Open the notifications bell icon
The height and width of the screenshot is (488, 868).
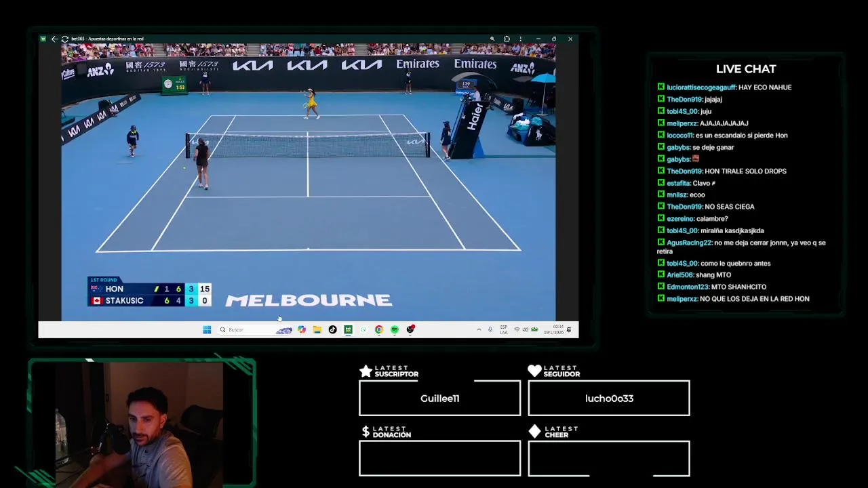pos(568,329)
